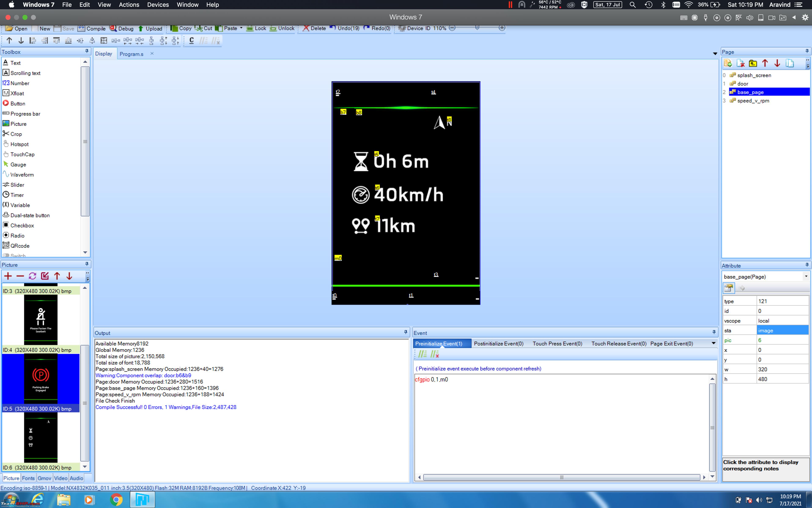Image resolution: width=812 pixels, height=508 pixels.
Task: Undo the last action
Action: [x=345, y=28]
